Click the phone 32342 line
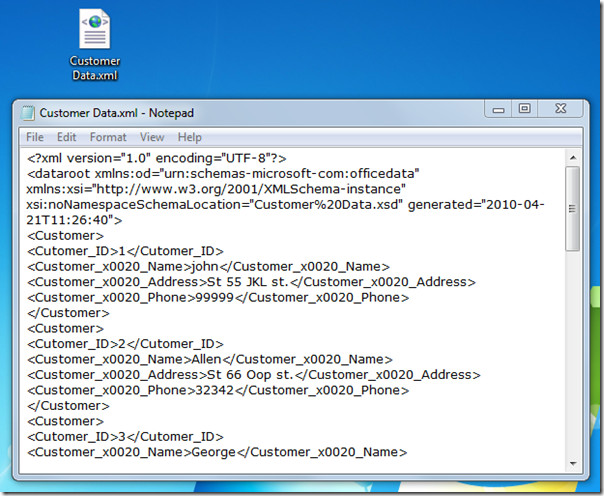 (218, 390)
